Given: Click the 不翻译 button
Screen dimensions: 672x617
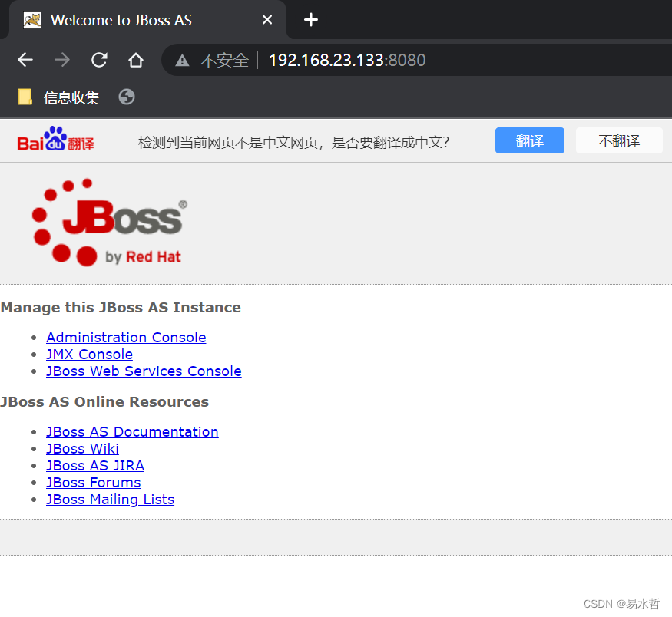Looking at the screenshot, I should tap(619, 140).
